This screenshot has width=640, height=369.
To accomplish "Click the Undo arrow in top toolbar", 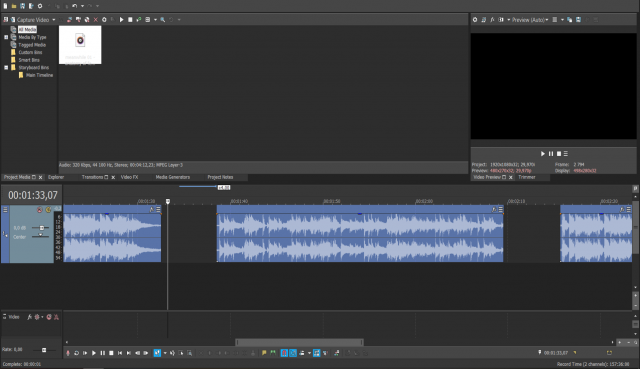I will coord(74,6).
